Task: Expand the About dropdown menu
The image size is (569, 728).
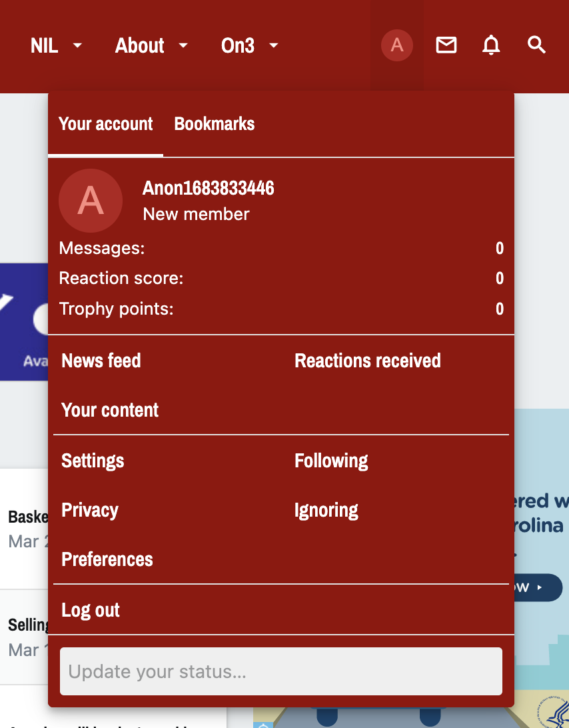Action: click(x=151, y=45)
